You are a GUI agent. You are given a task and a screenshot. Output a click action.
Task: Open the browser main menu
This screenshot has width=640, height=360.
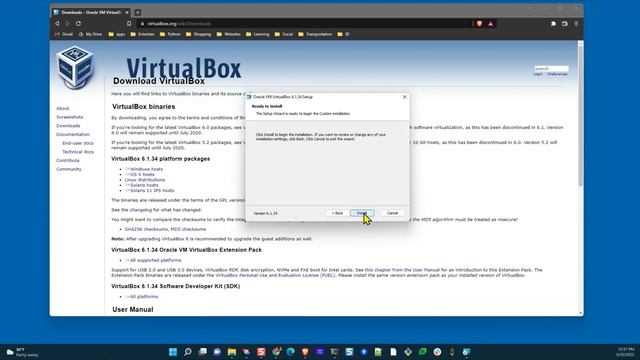point(576,24)
